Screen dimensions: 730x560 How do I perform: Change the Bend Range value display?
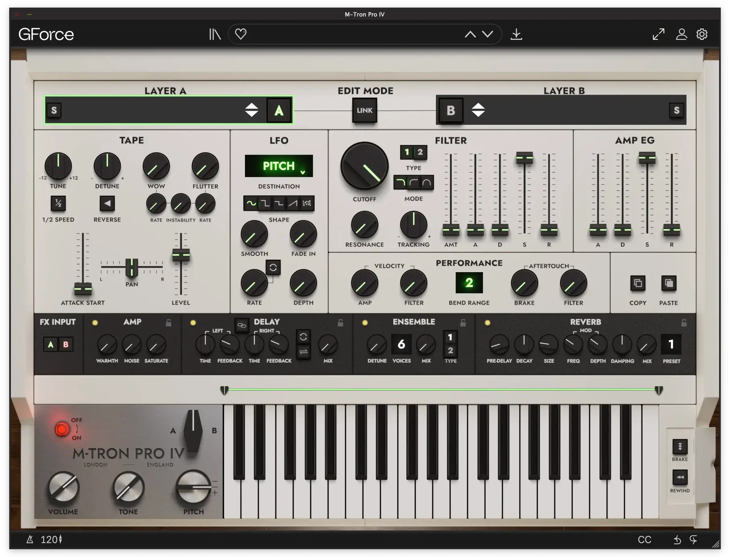pyautogui.click(x=469, y=283)
